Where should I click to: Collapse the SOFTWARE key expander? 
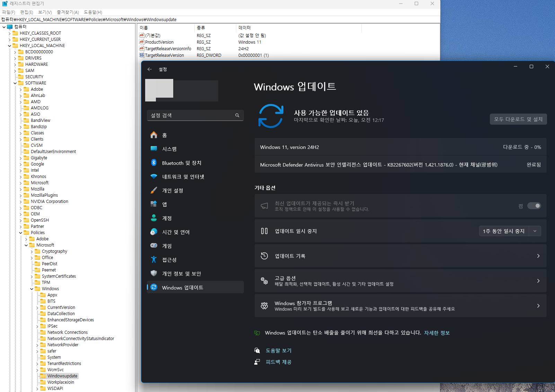click(15, 83)
